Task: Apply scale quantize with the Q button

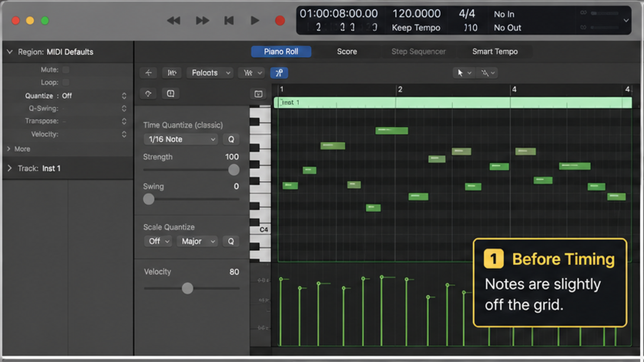Action: coord(231,241)
